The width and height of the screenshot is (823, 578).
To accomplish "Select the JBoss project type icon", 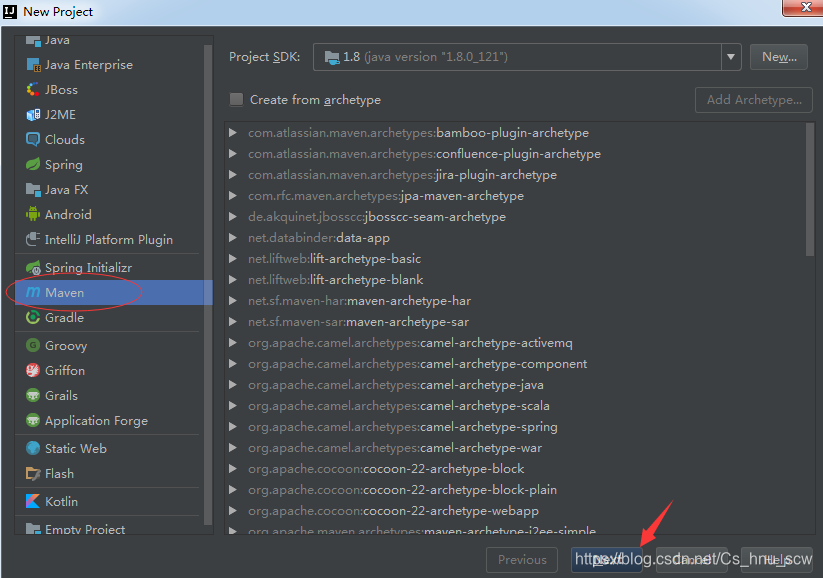I will pos(33,90).
